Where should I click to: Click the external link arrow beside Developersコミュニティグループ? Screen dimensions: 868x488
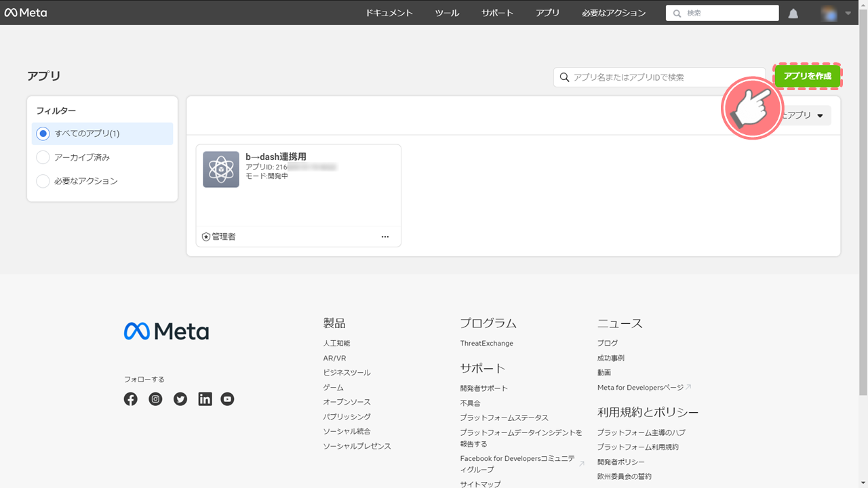coord(581,464)
